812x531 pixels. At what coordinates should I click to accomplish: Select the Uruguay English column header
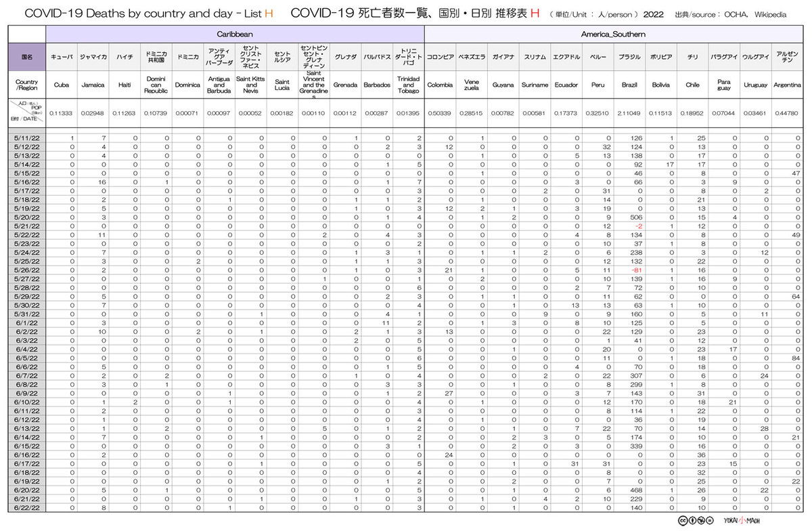click(755, 86)
